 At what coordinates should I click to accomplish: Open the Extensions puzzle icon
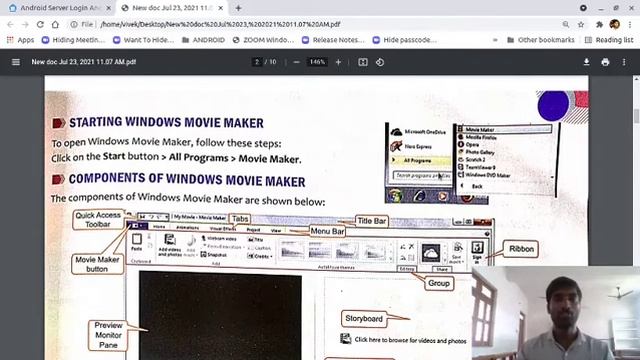click(599, 24)
